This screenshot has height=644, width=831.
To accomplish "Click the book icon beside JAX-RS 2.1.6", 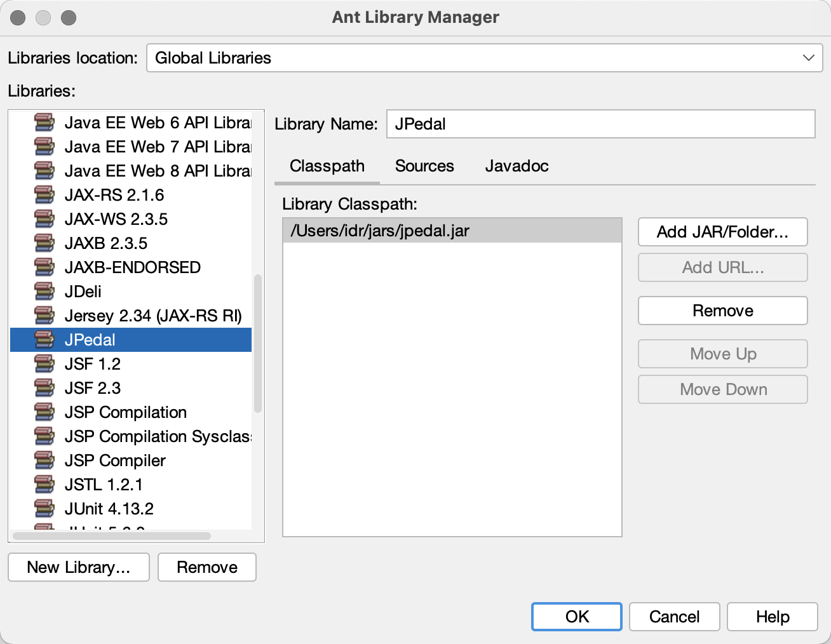I will click(44, 195).
